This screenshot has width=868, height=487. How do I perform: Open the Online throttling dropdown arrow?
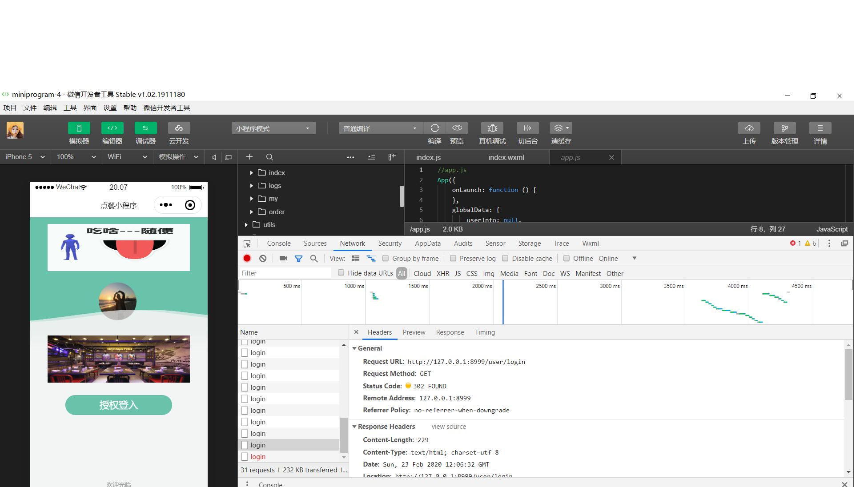point(635,258)
